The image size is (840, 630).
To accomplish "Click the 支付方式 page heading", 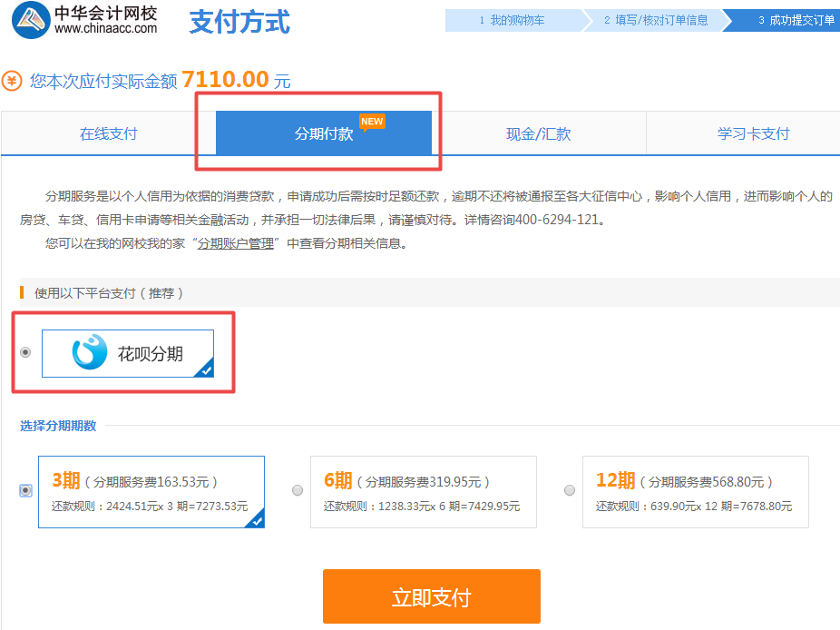I will pos(239,22).
